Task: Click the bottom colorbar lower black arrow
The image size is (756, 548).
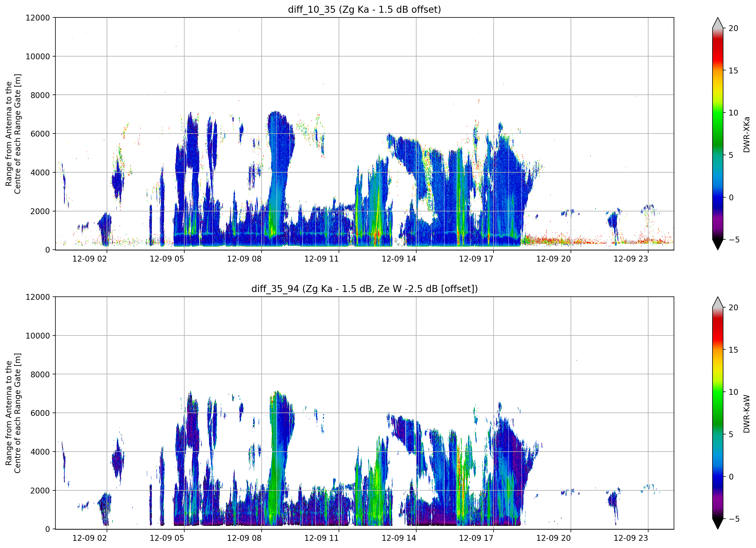Action: pyautogui.click(x=718, y=524)
